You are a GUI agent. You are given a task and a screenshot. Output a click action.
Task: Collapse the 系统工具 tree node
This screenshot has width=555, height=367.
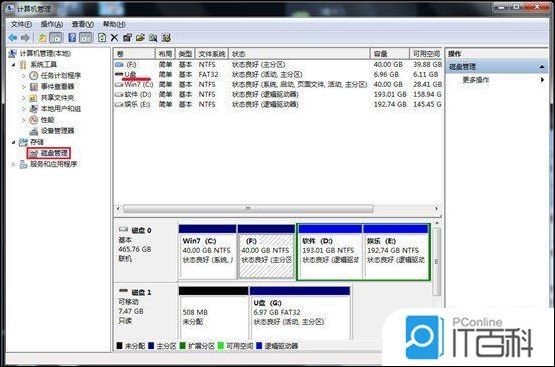(x=14, y=65)
